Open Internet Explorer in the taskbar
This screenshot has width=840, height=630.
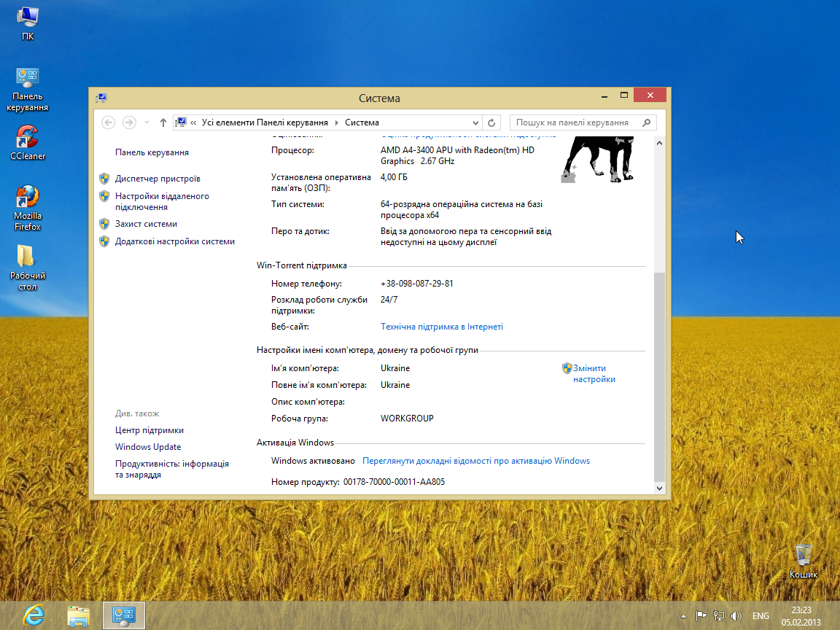coord(34,615)
